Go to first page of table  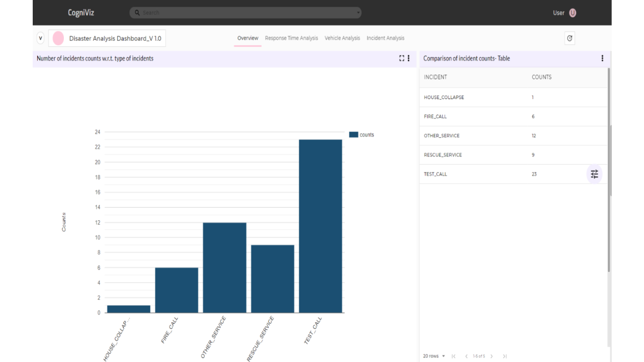tap(454, 356)
